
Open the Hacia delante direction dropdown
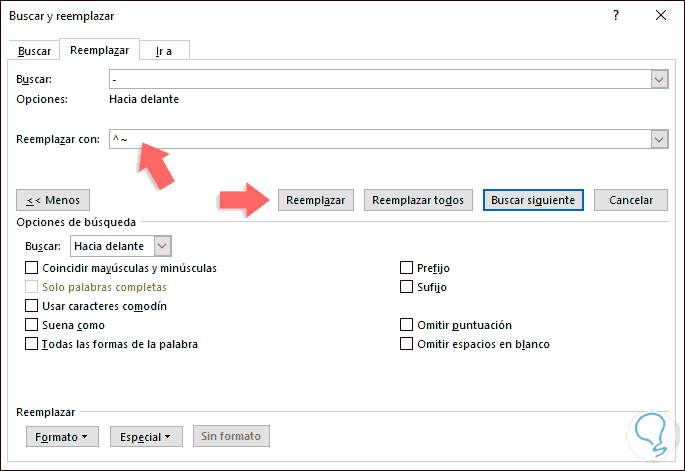pyautogui.click(x=163, y=246)
